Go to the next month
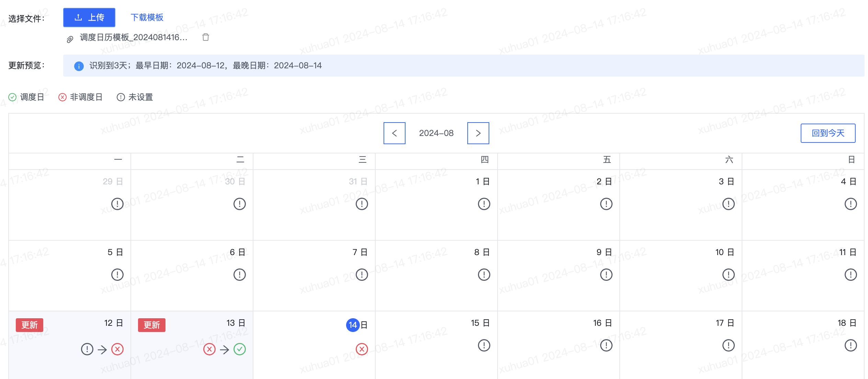868x379 pixels. (x=478, y=133)
